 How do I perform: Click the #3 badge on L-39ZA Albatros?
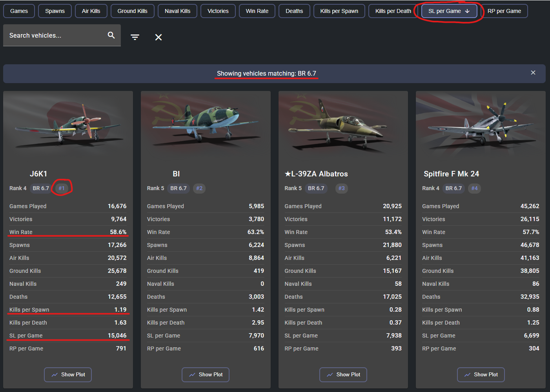pos(341,189)
